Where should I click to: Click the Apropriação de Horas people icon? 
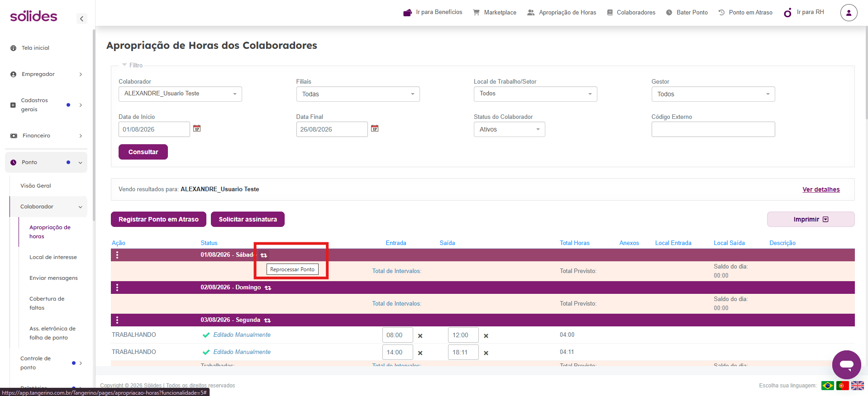tap(531, 13)
